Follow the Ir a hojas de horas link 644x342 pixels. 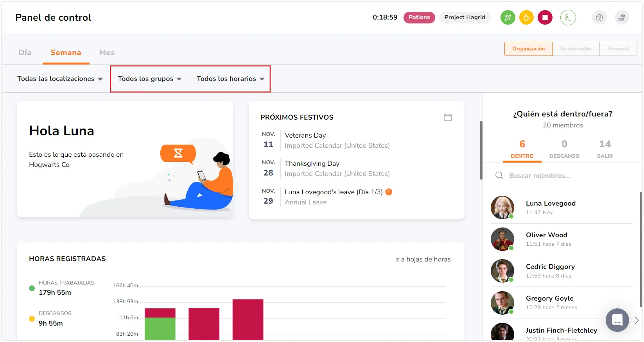click(423, 259)
